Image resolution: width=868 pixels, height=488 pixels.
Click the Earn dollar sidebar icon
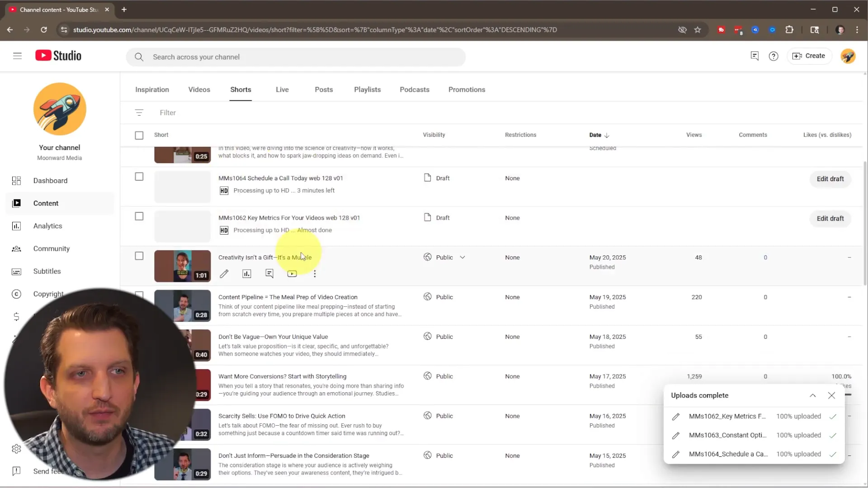coord(16,317)
